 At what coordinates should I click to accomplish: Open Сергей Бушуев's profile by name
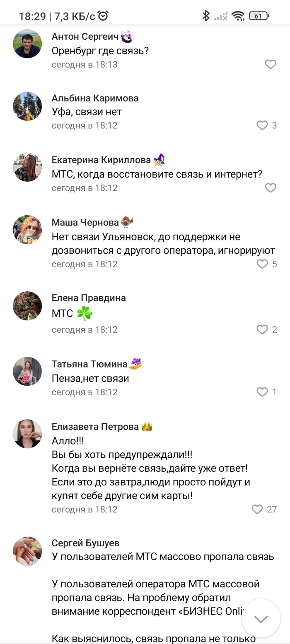coord(85,543)
